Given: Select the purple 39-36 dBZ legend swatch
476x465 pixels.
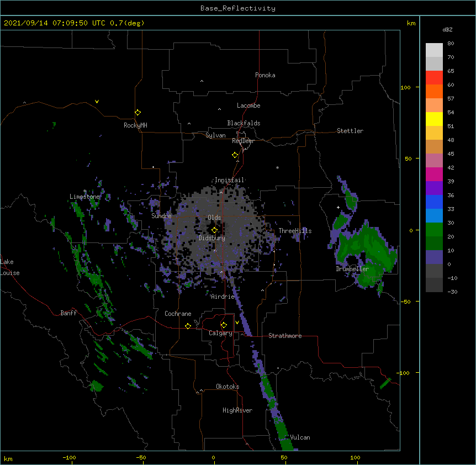Looking at the screenshot, I should (434, 188).
